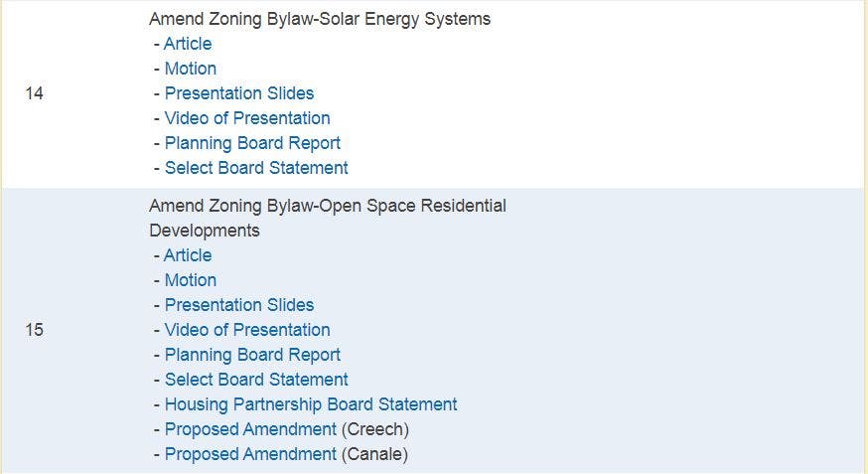Viewport: 868px width, 474px height.
Task: Open Planning Board Report for Solar Energy Systems
Action: coord(252,143)
